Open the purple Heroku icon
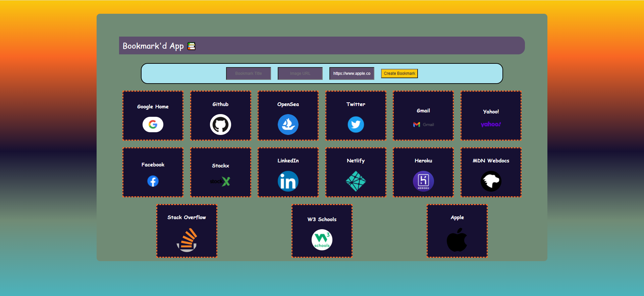The height and width of the screenshot is (296, 644). pyautogui.click(x=423, y=181)
